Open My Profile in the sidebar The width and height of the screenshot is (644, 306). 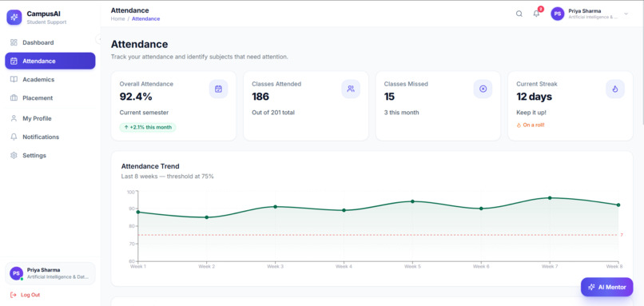click(50, 118)
